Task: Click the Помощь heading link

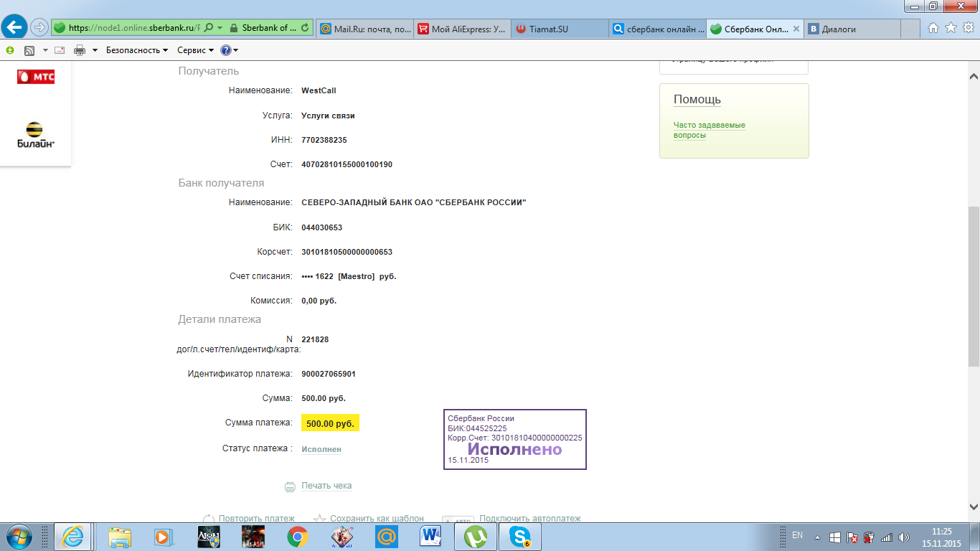Action: pyautogui.click(x=697, y=99)
